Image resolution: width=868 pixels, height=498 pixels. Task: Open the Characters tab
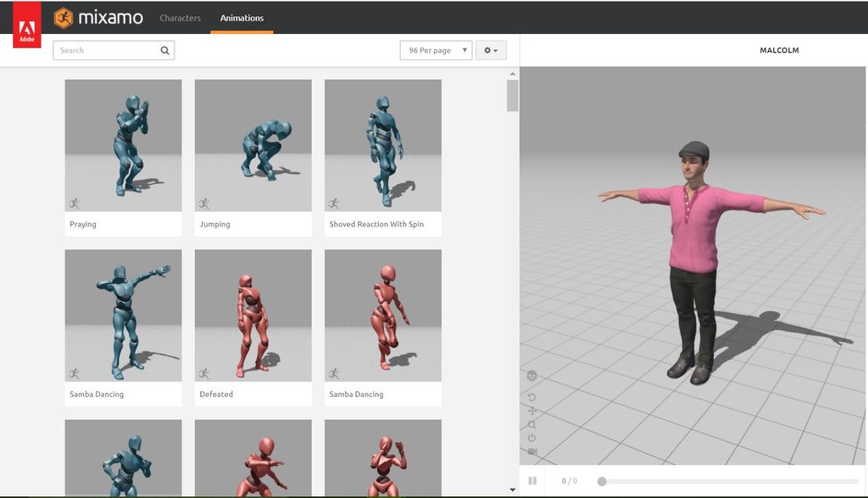(180, 18)
